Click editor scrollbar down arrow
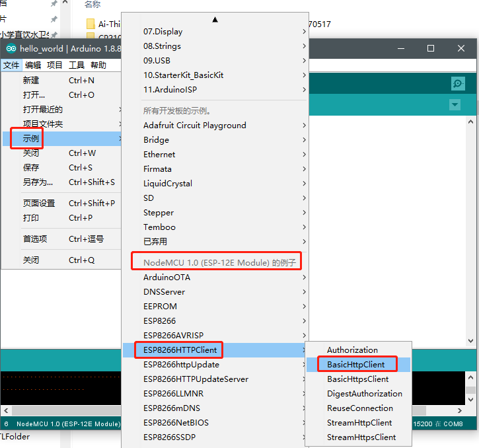The width and height of the screenshot is (479, 448). tap(471, 341)
